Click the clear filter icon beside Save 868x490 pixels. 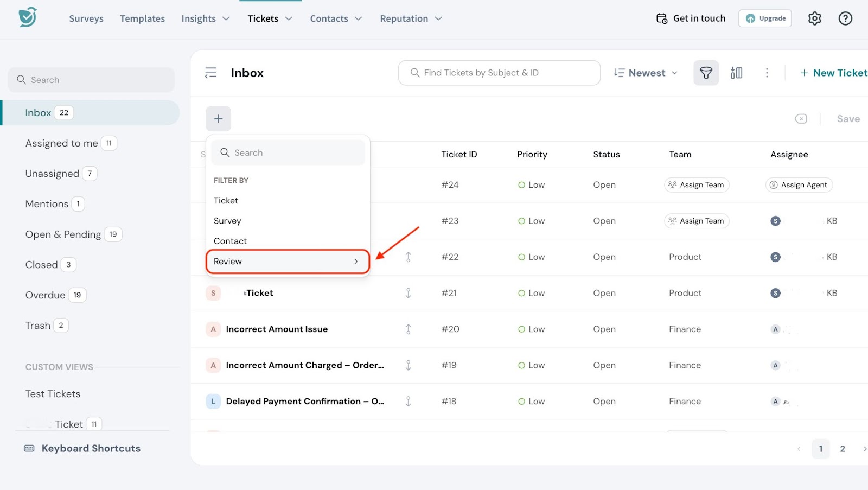(801, 119)
